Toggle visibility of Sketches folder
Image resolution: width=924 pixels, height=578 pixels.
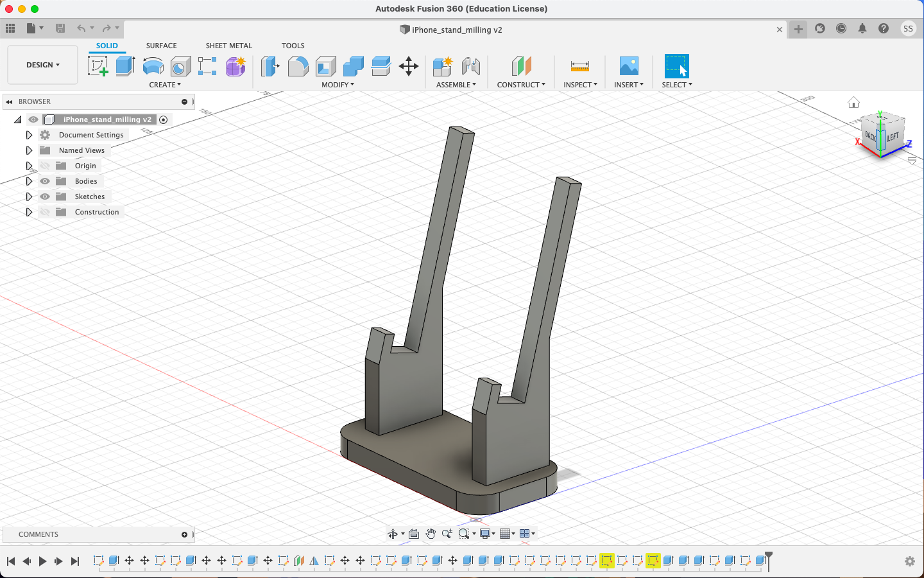tap(45, 197)
